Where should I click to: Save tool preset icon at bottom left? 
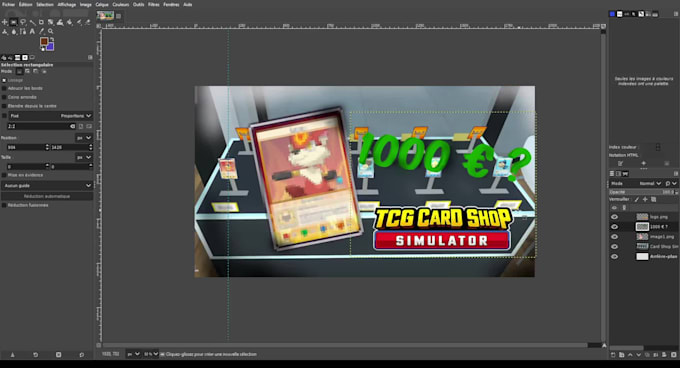click(x=13, y=355)
